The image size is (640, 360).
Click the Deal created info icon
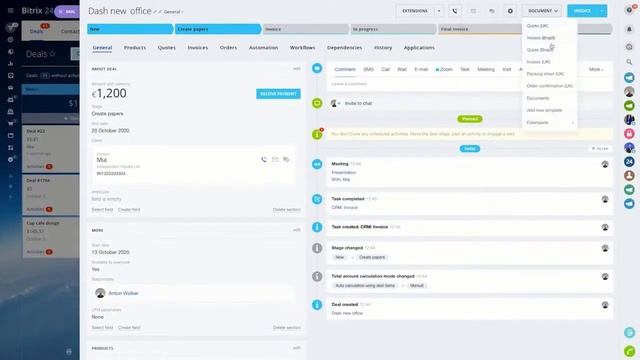point(317,305)
